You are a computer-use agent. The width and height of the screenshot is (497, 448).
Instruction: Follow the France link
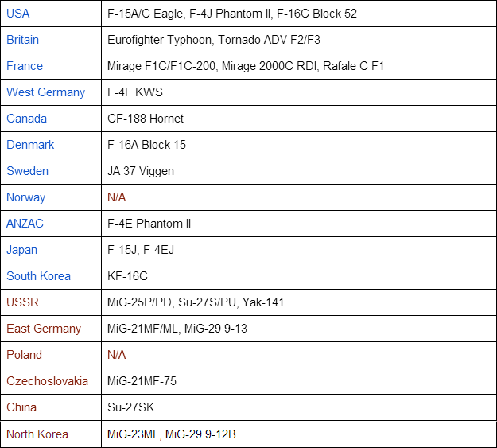tap(25, 66)
